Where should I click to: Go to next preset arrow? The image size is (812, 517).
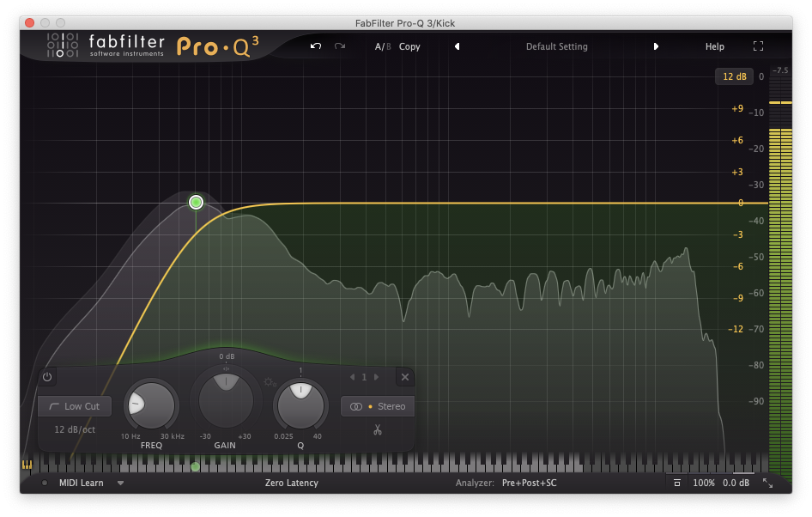pyautogui.click(x=656, y=46)
